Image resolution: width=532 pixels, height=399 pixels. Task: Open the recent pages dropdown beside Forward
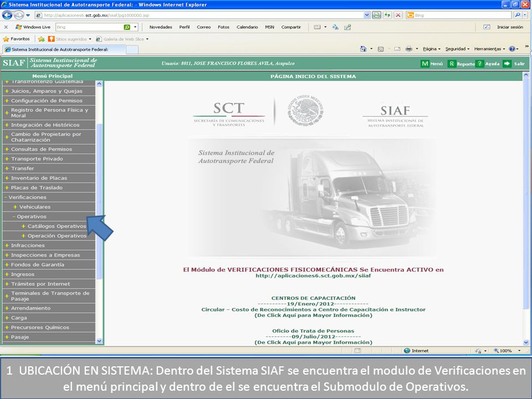tap(28, 16)
